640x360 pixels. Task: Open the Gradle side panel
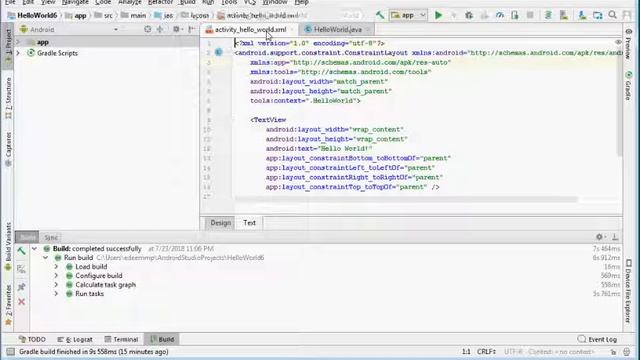point(629,85)
